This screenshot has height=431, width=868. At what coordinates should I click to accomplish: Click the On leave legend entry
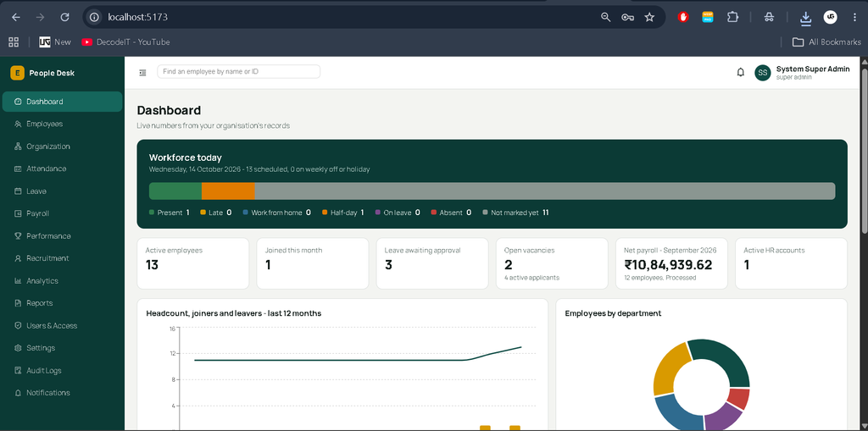coord(398,213)
